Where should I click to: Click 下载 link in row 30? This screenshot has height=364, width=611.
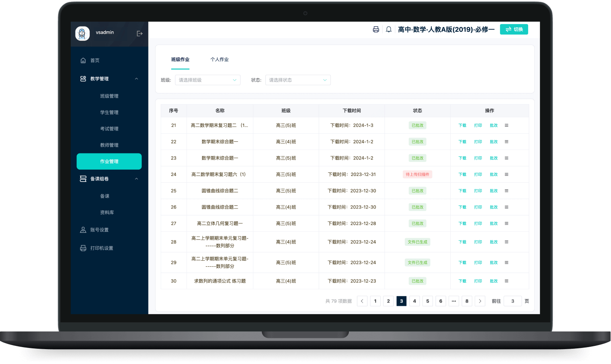coord(462,281)
